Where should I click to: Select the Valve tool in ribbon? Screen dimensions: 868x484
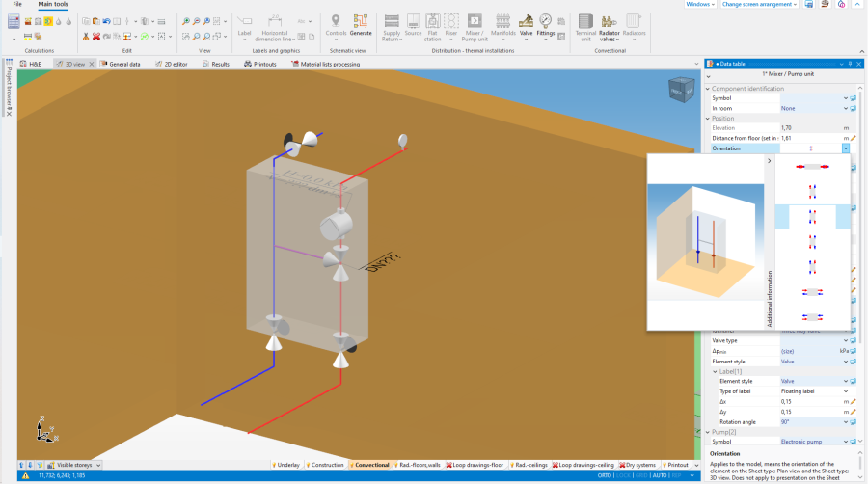pyautogui.click(x=526, y=27)
